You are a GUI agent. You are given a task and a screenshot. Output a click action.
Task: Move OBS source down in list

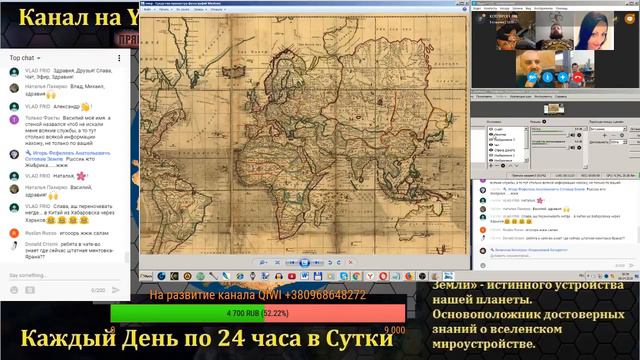(517, 166)
